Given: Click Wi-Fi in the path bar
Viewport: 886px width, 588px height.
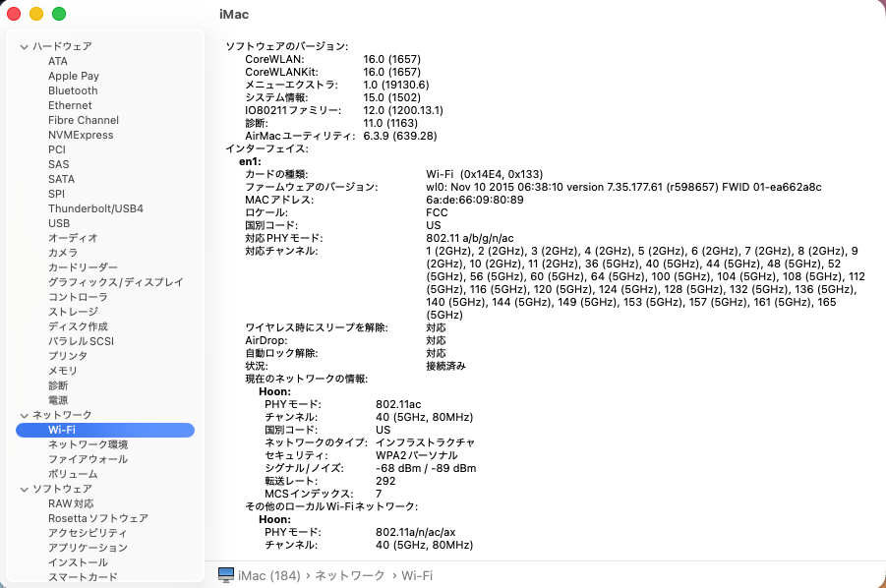Looking at the screenshot, I should point(417,575).
